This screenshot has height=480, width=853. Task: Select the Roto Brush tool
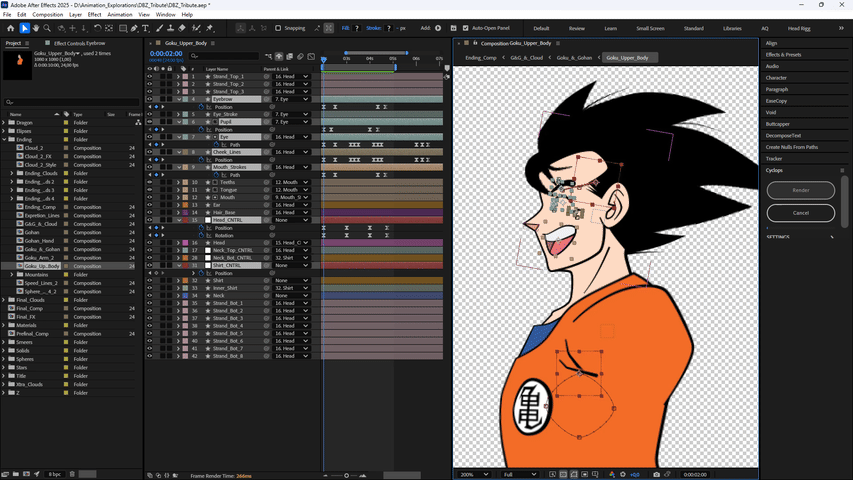coord(196,28)
